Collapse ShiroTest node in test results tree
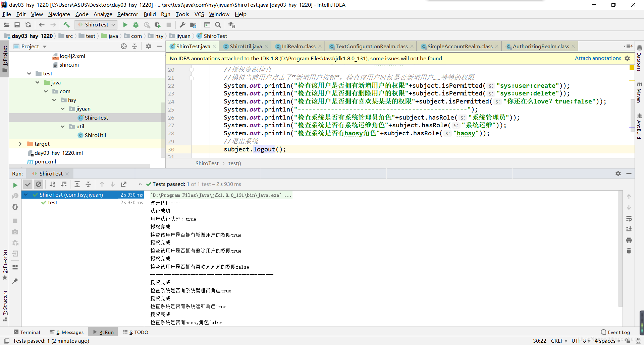 (x=26, y=195)
